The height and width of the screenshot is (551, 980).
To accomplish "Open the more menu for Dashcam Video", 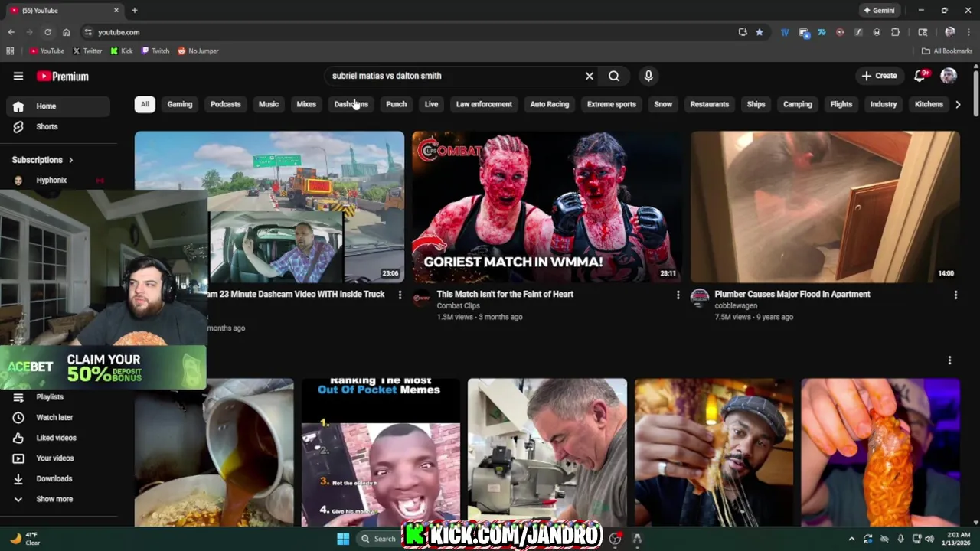I will pos(400,295).
